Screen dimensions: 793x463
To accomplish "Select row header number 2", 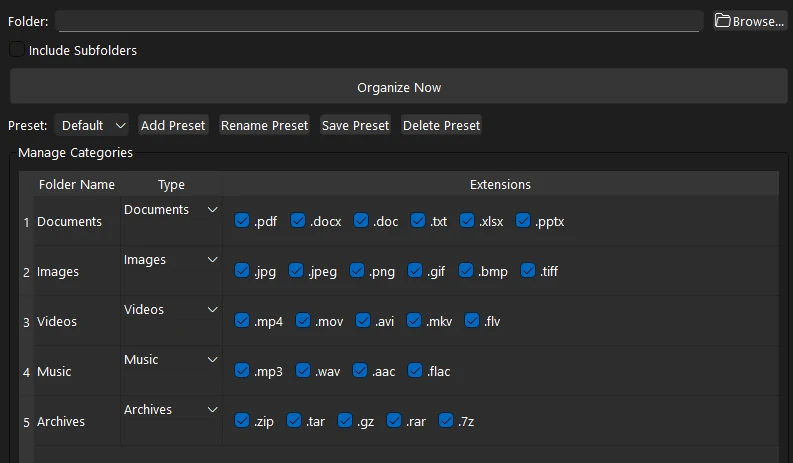I will (26, 272).
